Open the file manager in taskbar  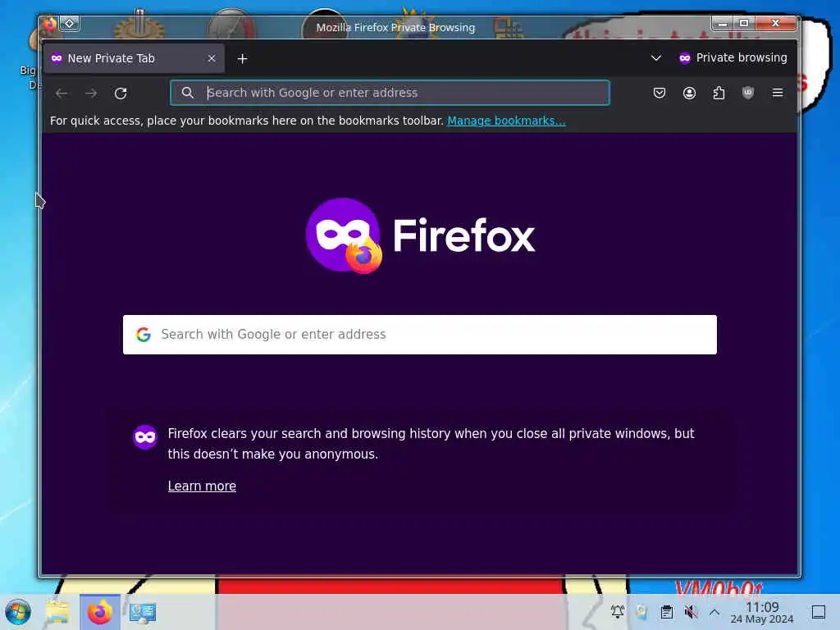coord(58,612)
